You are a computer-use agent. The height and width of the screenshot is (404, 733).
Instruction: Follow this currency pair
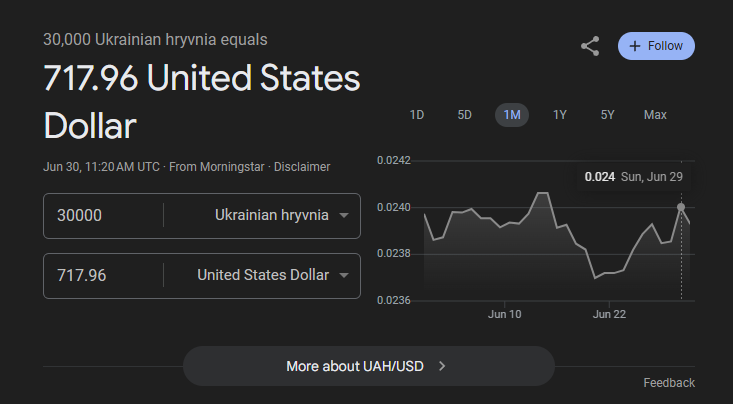click(x=656, y=46)
